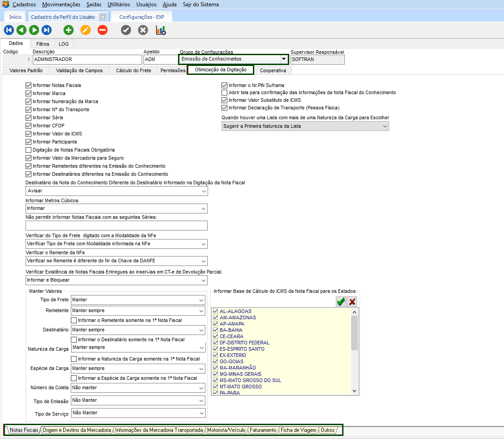Go to the last record
Image resolution: width=504 pixels, height=439 pixels.
pos(47,30)
